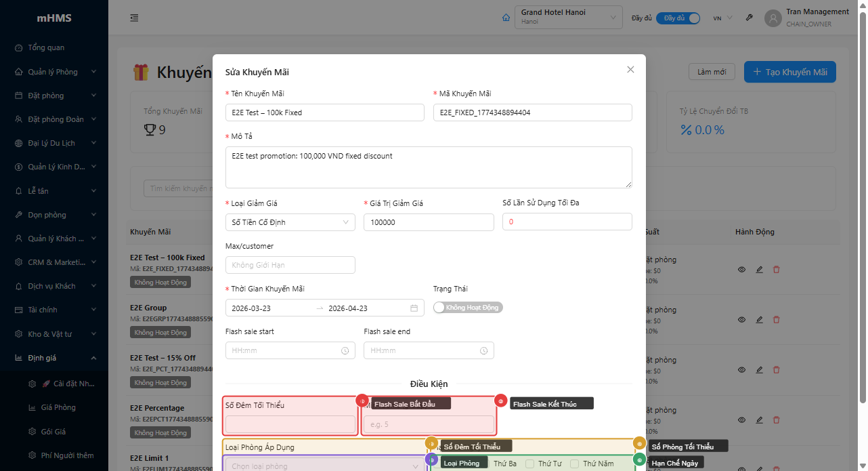The height and width of the screenshot is (471, 868).
Task: Collapse the sidebar using the top-left collapse icon
Action: tap(134, 18)
